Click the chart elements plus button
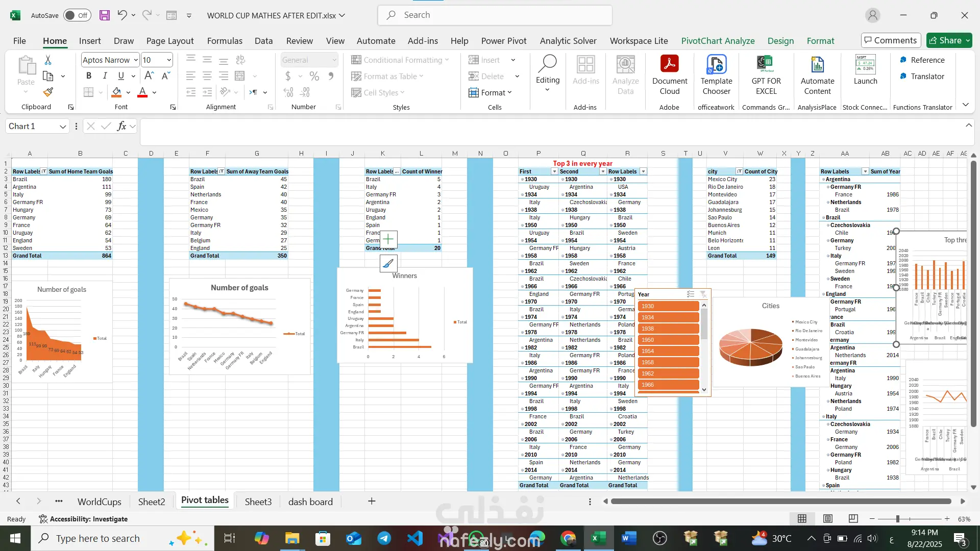This screenshot has width=980, height=551. point(388,239)
